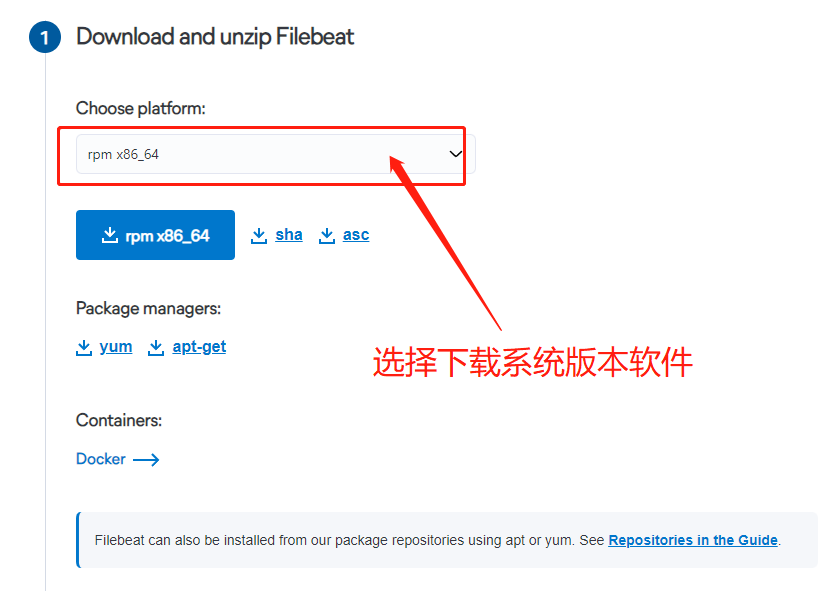The height and width of the screenshot is (591, 819).
Task: Open the sha checksum link
Action: tap(289, 235)
